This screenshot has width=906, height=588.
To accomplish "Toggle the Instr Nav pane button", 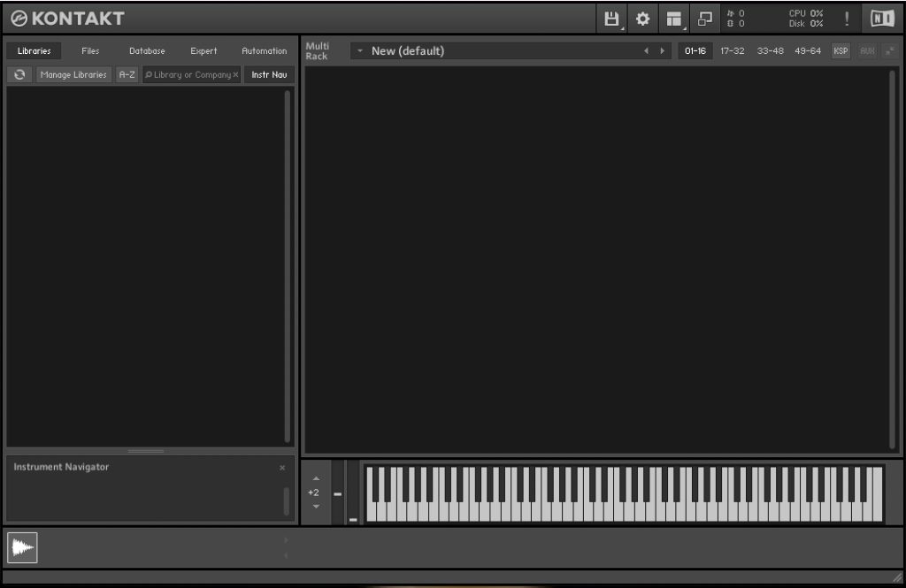I will pos(269,74).
